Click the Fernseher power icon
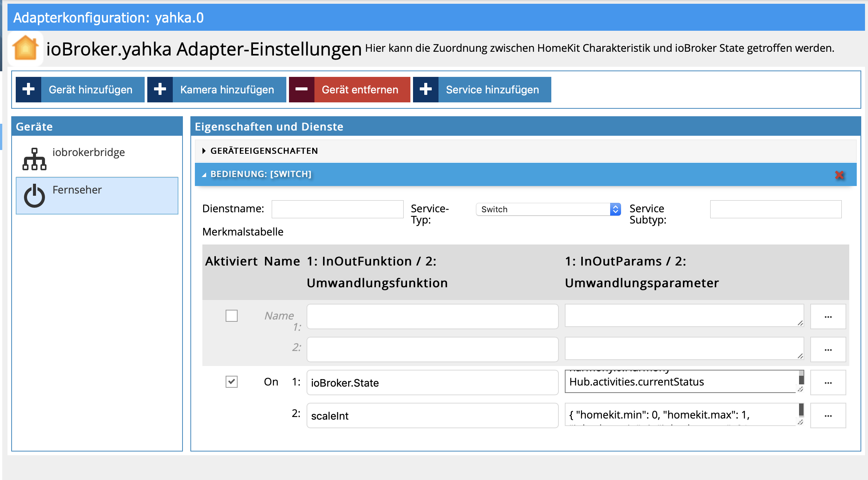This screenshot has height=480, width=868. pos(34,196)
